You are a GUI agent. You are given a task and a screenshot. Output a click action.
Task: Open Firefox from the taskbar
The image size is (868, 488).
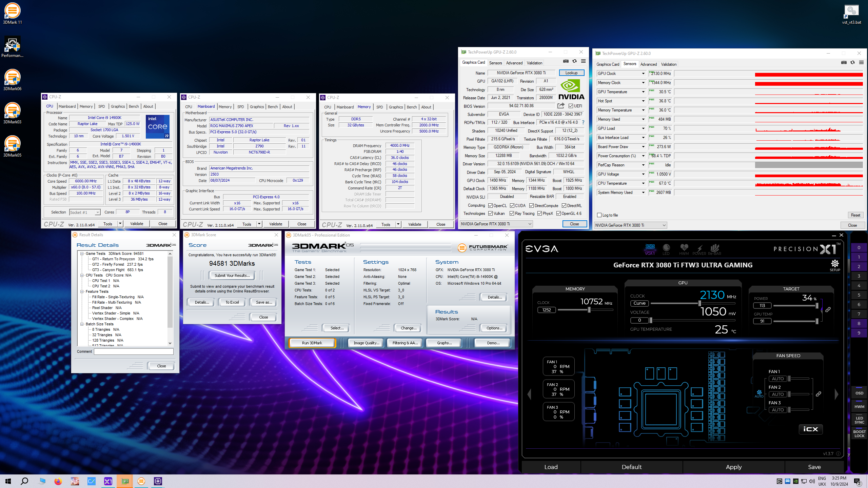pos(58,481)
